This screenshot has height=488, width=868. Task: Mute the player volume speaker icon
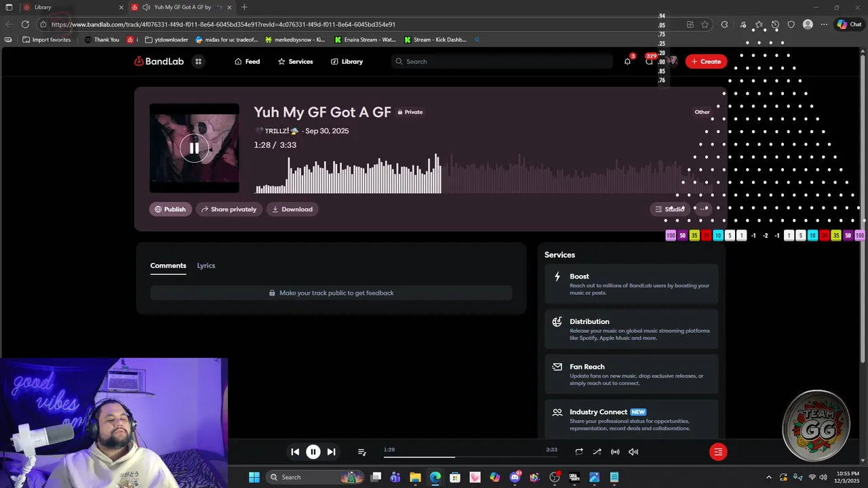pos(633,451)
